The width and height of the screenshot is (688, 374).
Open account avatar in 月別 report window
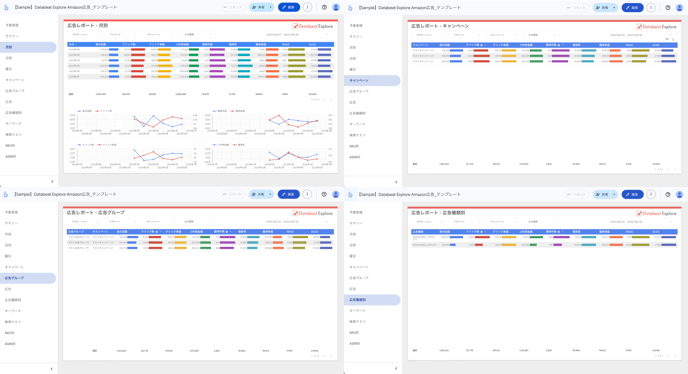point(336,7)
